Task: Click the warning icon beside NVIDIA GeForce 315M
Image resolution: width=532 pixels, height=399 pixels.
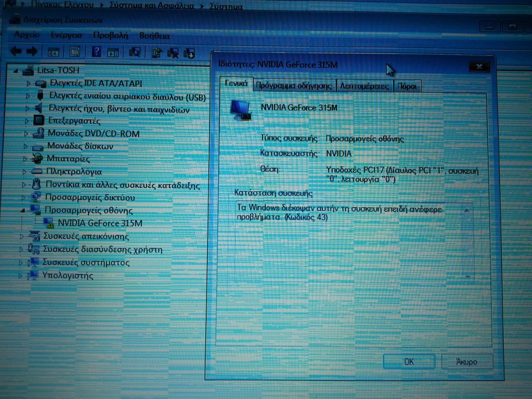Action: 48,223
